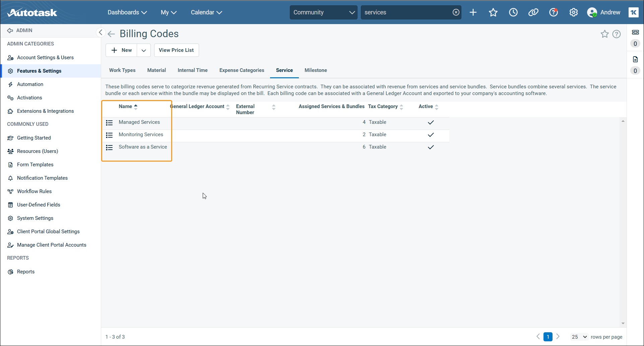Favorite the Billing Codes page star
Viewport: 644px width, 346px height.
pos(604,34)
